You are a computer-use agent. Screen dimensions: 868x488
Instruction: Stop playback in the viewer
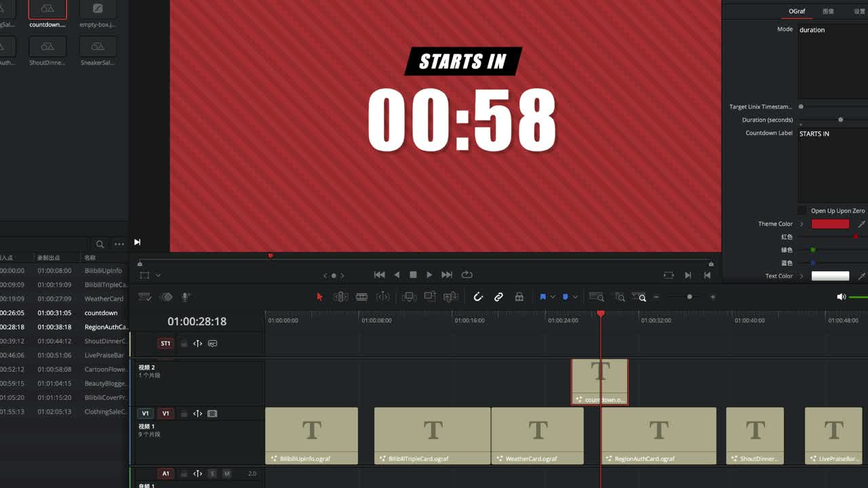413,274
